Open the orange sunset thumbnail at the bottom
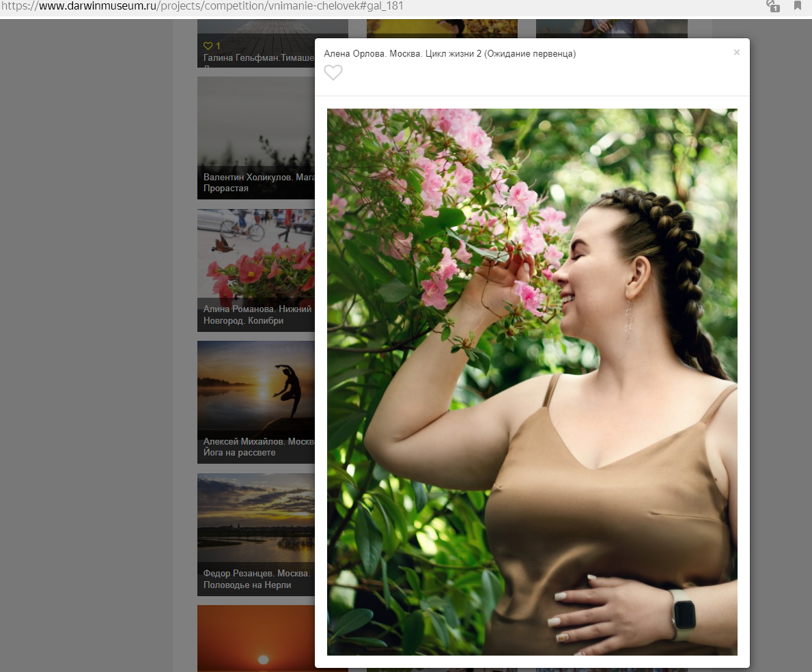The height and width of the screenshot is (672, 812). tap(255, 639)
